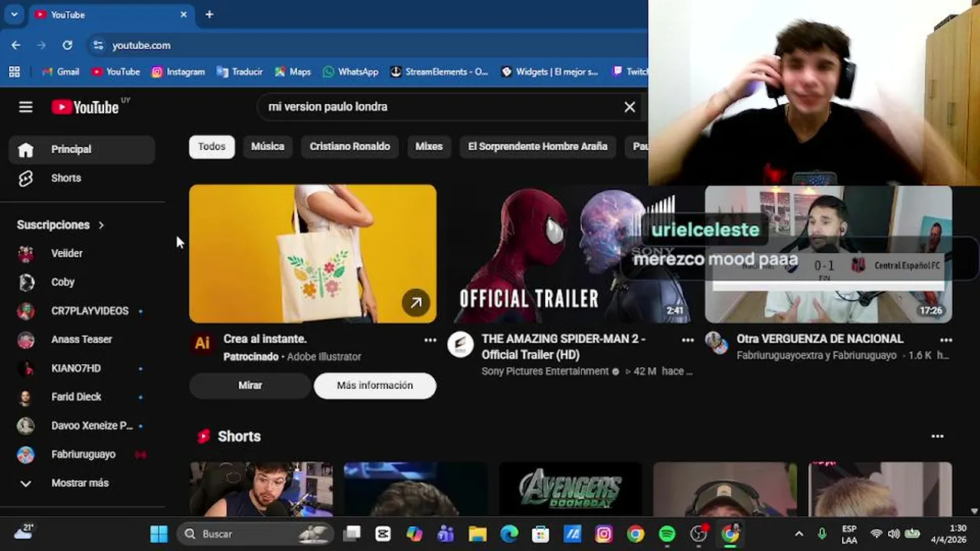
Task: Open the site information icon in address bar
Action: pos(98,45)
